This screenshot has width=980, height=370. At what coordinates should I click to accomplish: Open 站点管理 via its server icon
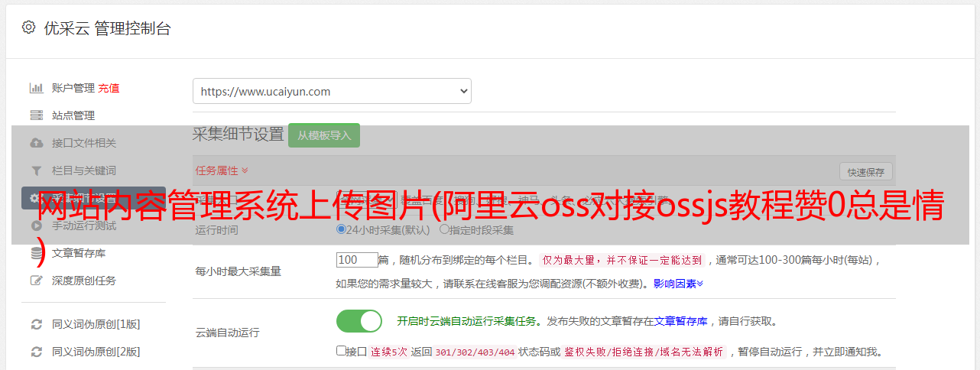pyautogui.click(x=36, y=115)
